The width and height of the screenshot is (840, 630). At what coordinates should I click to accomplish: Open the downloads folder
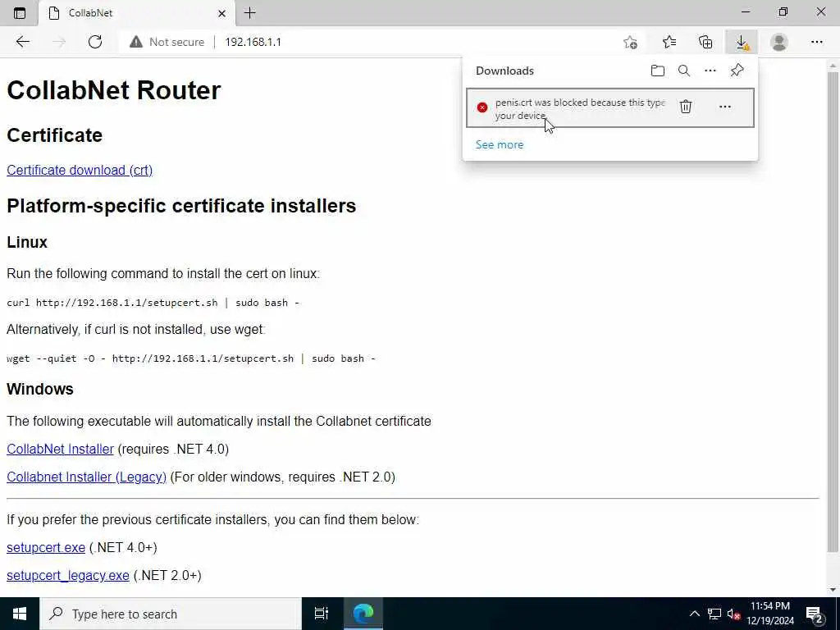pyautogui.click(x=657, y=71)
